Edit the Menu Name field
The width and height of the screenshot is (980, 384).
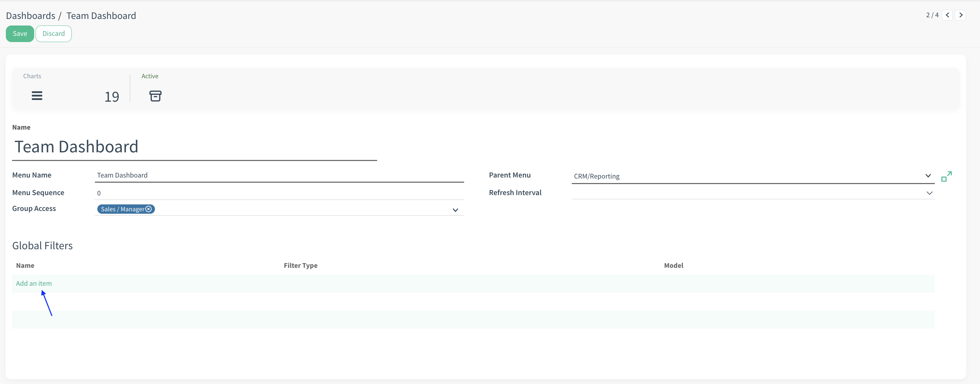tap(279, 175)
